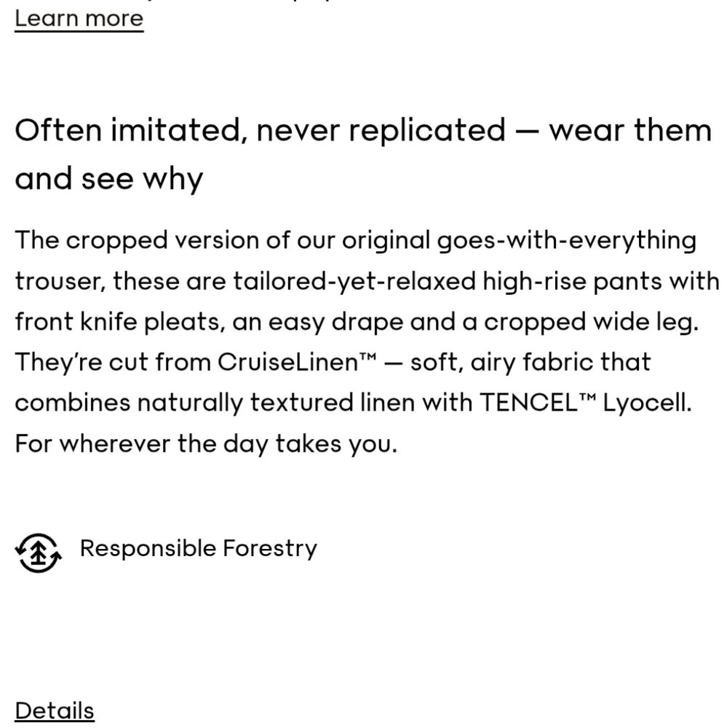Click the trademark symbol after CruiseLinen
The image size is (727, 728).
pyautogui.click(x=368, y=357)
